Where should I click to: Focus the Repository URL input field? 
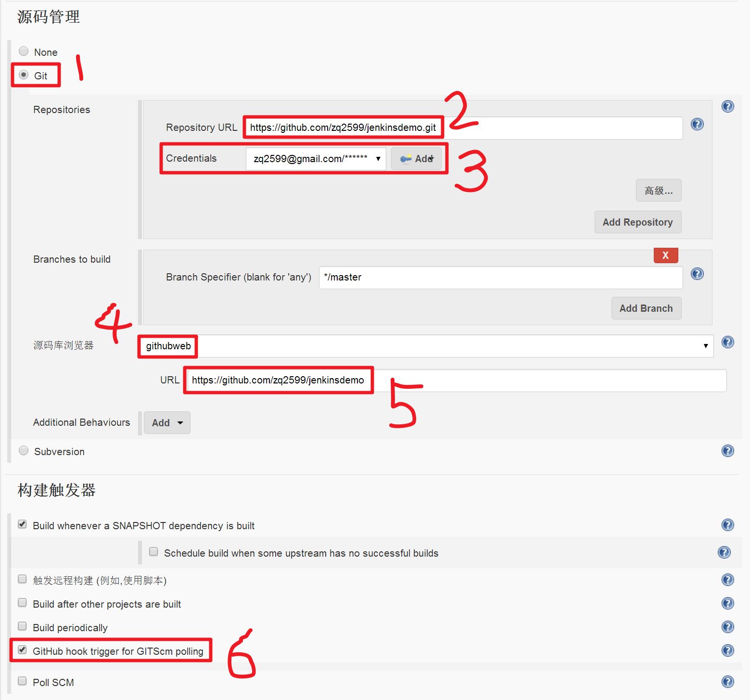click(x=464, y=127)
